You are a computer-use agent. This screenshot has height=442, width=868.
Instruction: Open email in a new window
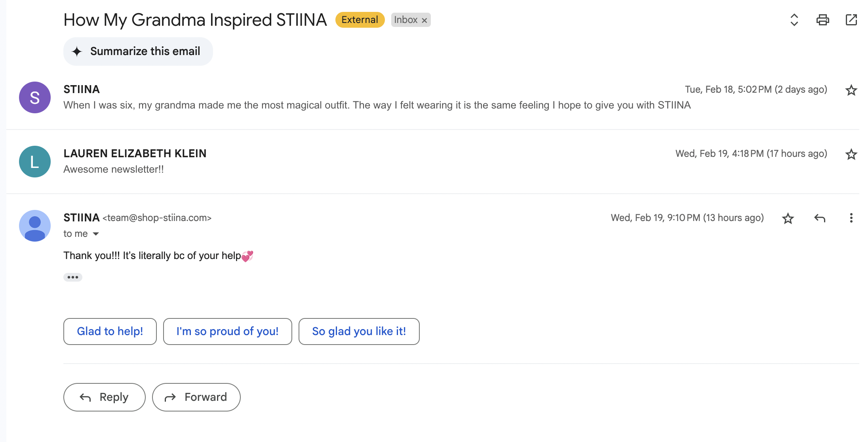(851, 20)
